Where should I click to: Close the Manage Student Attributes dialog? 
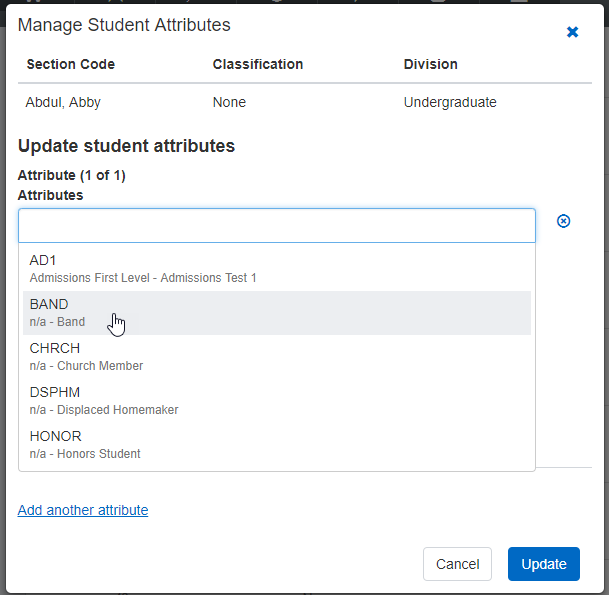click(x=573, y=32)
